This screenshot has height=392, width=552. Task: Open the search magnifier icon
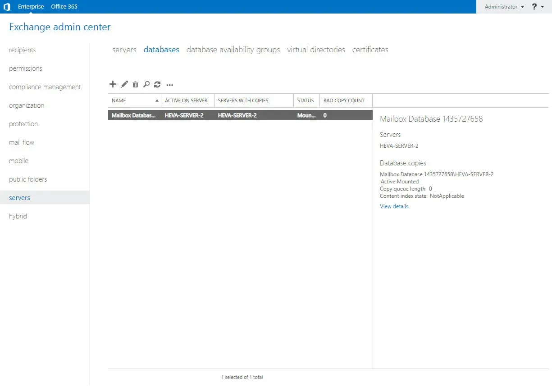[146, 84]
